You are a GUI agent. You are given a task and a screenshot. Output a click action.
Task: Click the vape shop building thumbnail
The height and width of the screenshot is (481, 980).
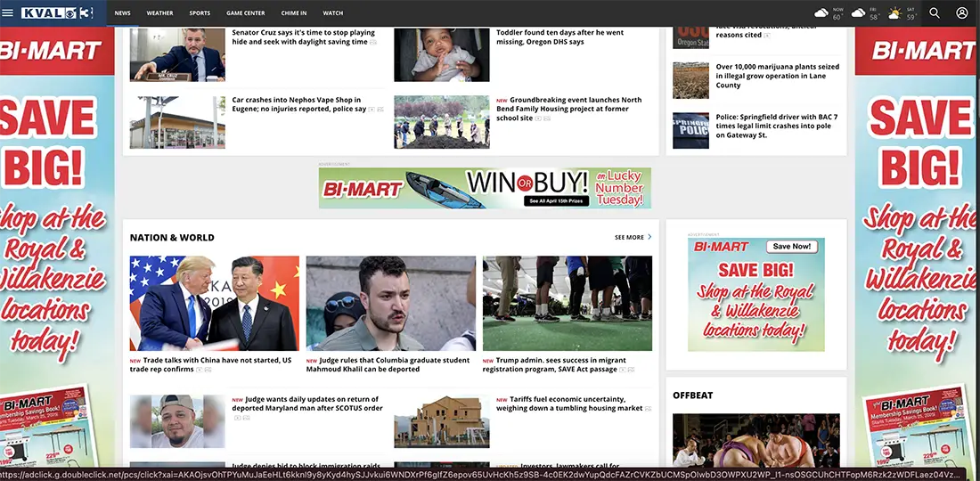click(x=177, y=122)
